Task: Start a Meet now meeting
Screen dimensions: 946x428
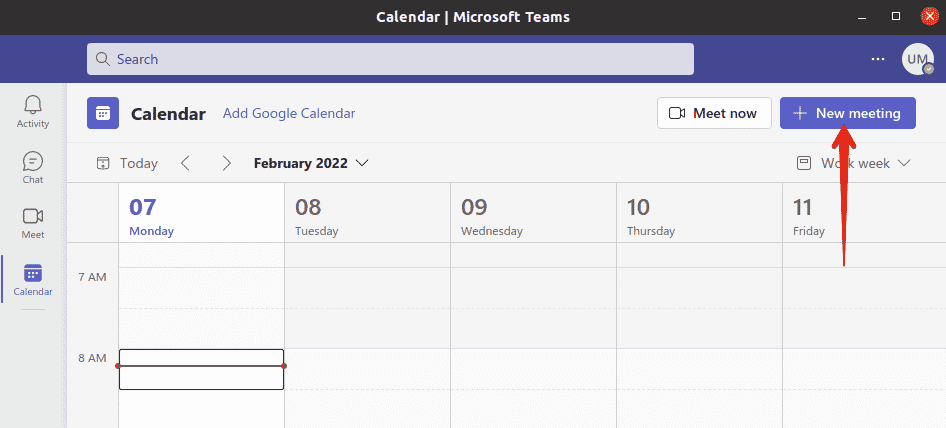Action: [x=714, y=113]
